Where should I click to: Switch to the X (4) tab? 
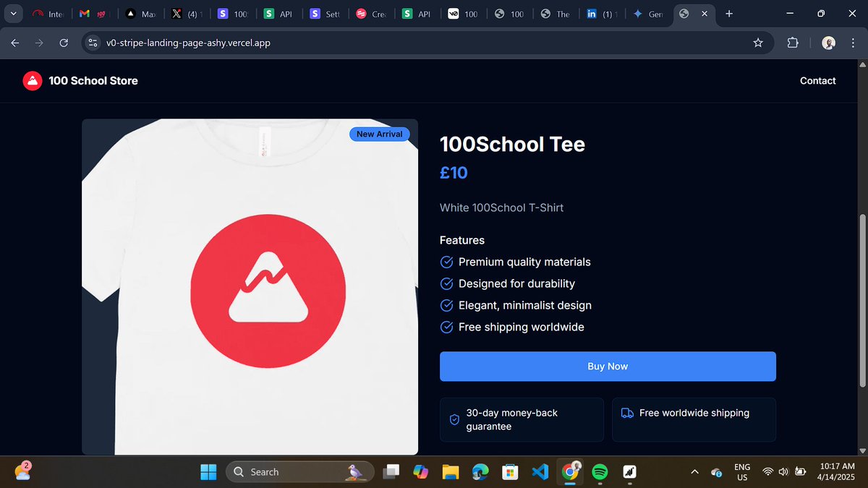tap(187, 14)
